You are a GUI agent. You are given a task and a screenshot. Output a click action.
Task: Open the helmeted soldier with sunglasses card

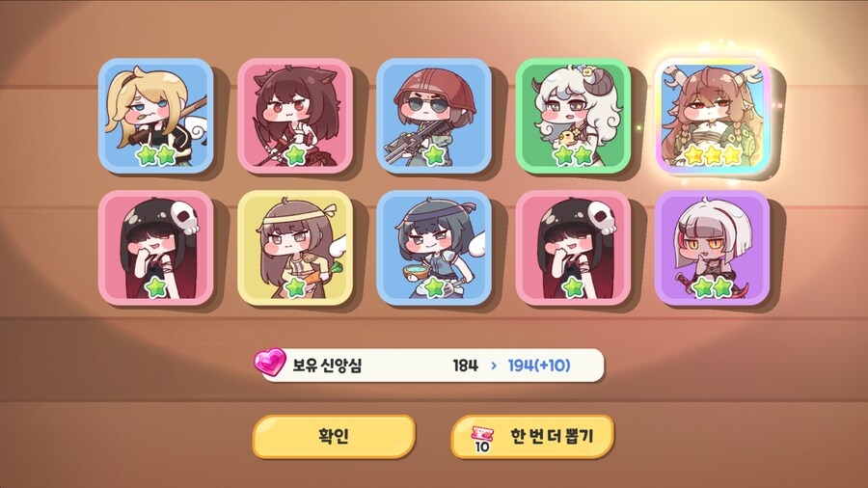tap(434, 116)
